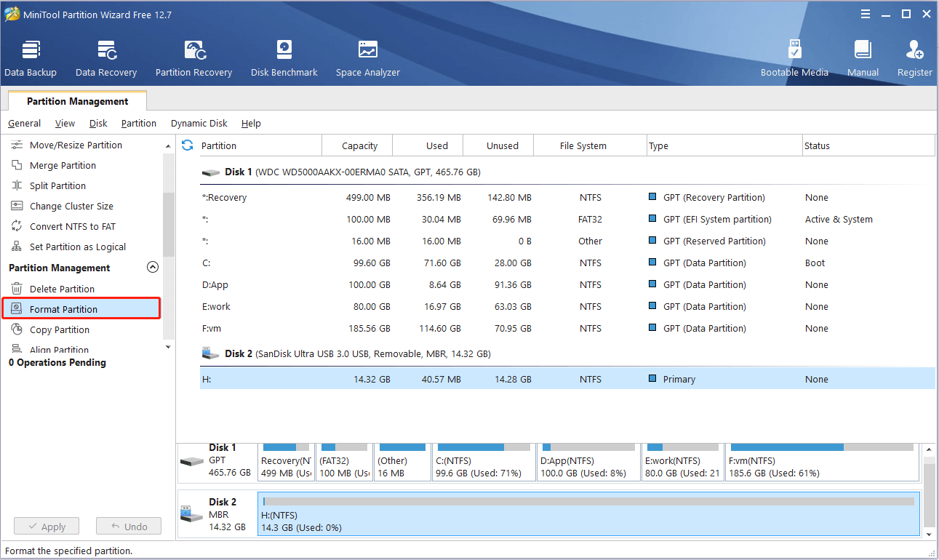Select Disk 1 icon in disk map

(193, 462)
